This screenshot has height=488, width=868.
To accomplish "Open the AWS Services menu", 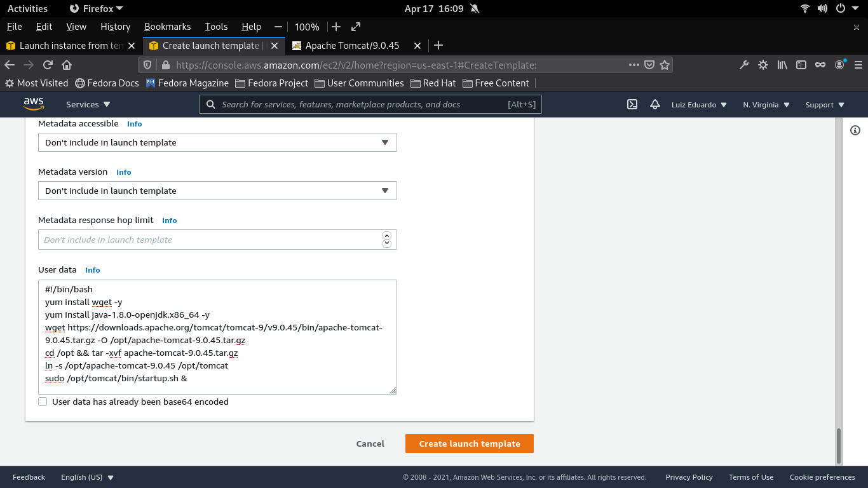I will tap(88, 105).
